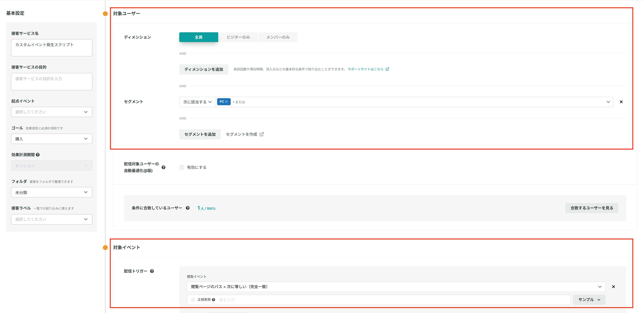The height and width of the screenshot is (313, 644).
Task: Click external link icon beside サポートサイトはこちら
Action: 387,69
